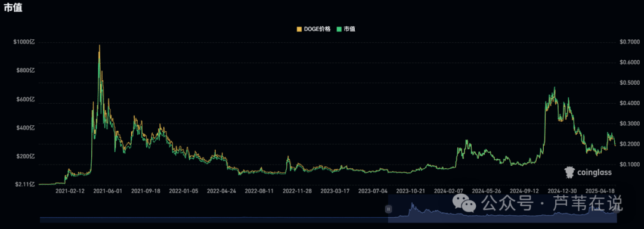Click the 2025-04-18 date label
Screen dimensions: 644x229
point(600,191)
